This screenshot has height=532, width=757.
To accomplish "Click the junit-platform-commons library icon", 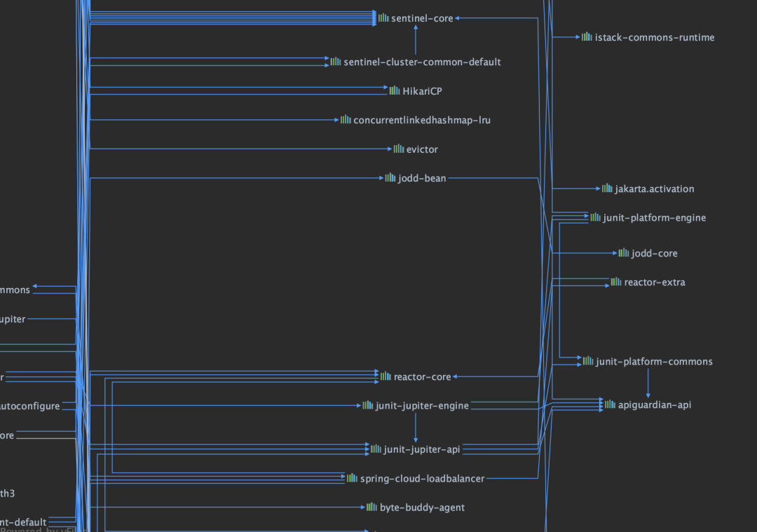I will 588,360.
